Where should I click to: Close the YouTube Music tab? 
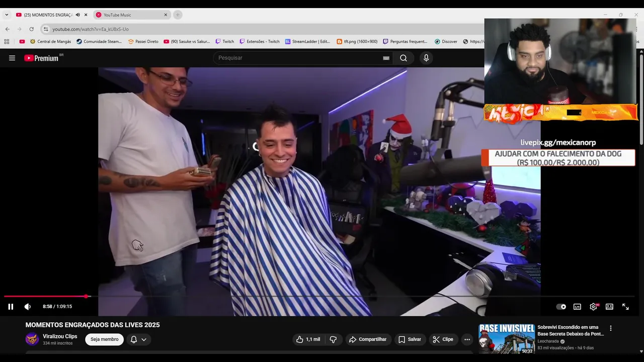coord(166,15)
